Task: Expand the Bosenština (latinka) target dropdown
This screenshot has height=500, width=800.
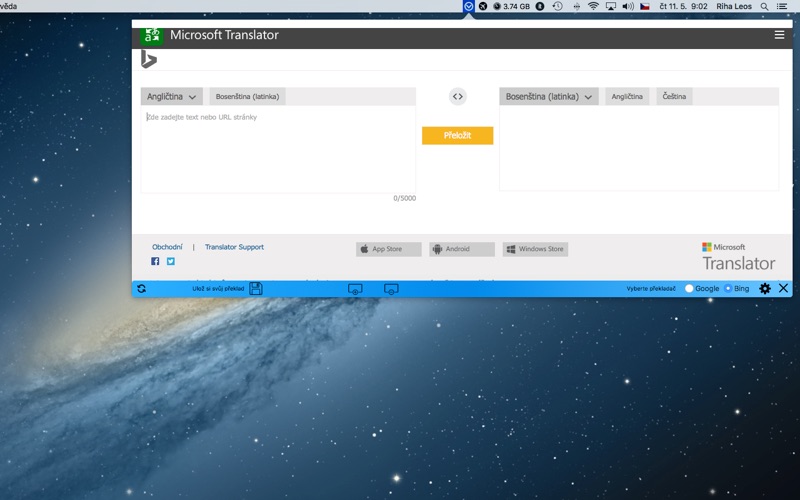Action: click(x=548, y=96)
